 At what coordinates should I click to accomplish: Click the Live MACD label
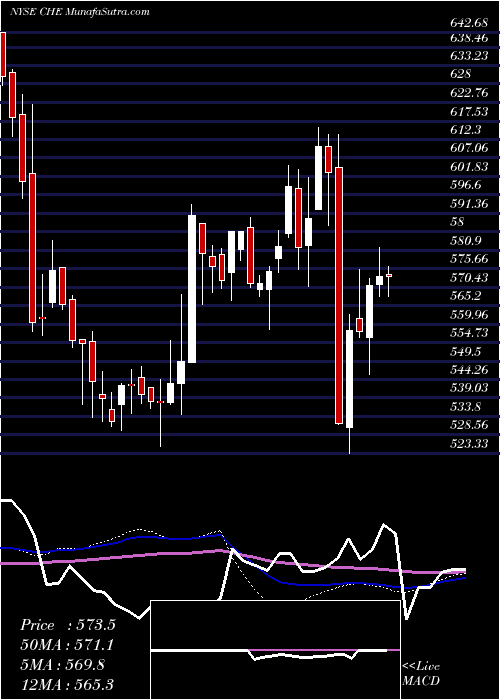tap(421, 673)
